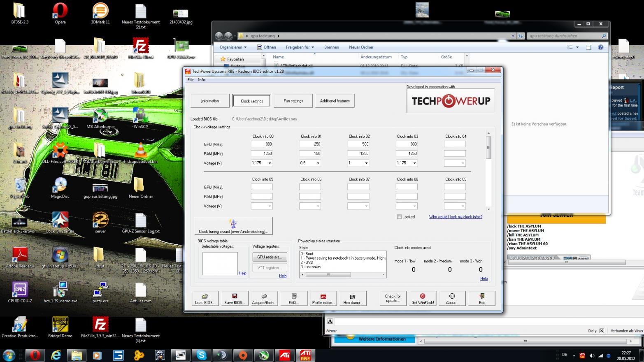
Task: Switch to the Additional features tab
Action: (x=335, y=101)
